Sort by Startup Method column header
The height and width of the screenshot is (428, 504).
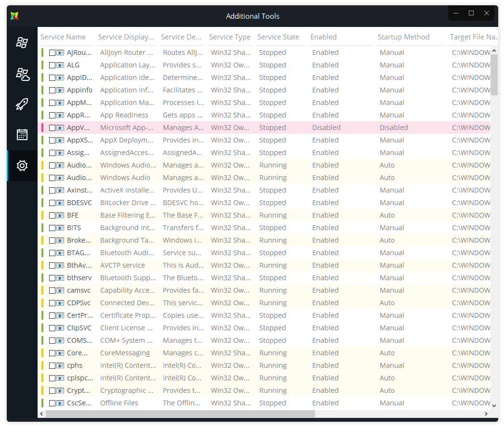pyautogui.click(x=403, y=37)
